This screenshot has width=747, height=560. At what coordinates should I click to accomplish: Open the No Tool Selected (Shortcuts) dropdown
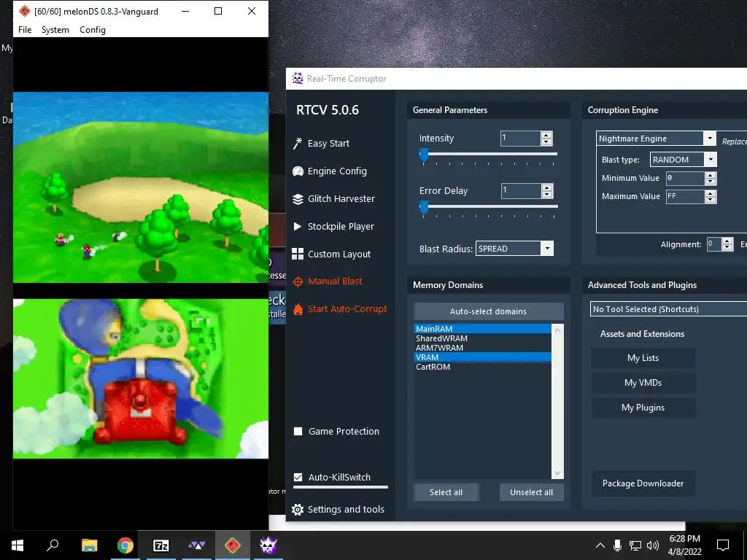tap(668, 309)
